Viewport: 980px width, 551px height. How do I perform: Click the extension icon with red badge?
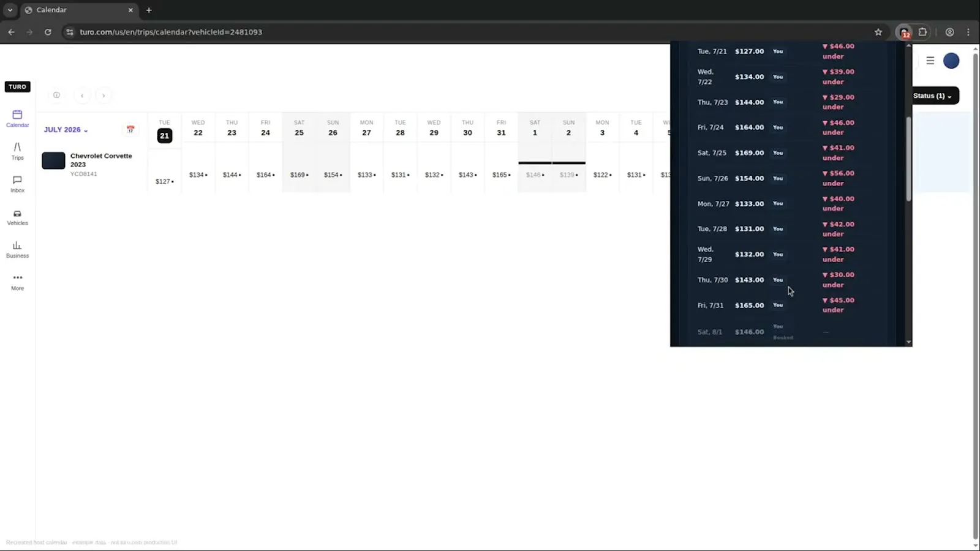(x=904, y=32)
